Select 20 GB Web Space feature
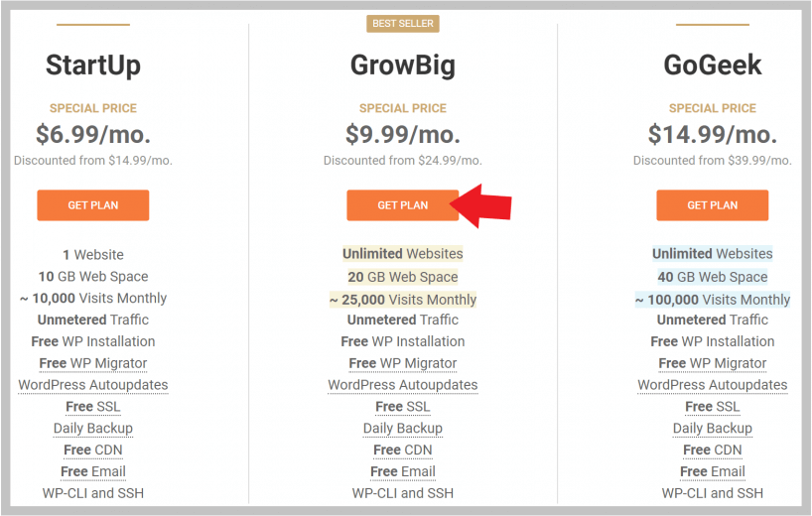Screen dimensions: 812x516 pos(403,277)
